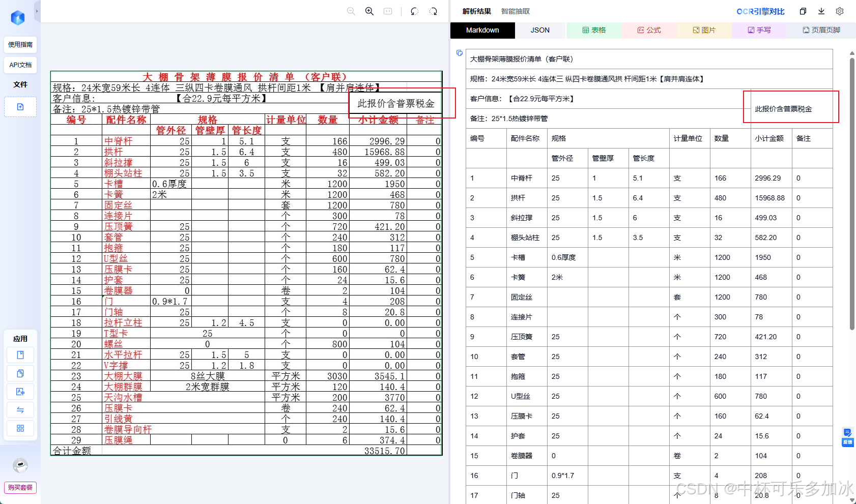Open the settings gear in results panel
Viewport: 856px width, 504px height.
840,11
